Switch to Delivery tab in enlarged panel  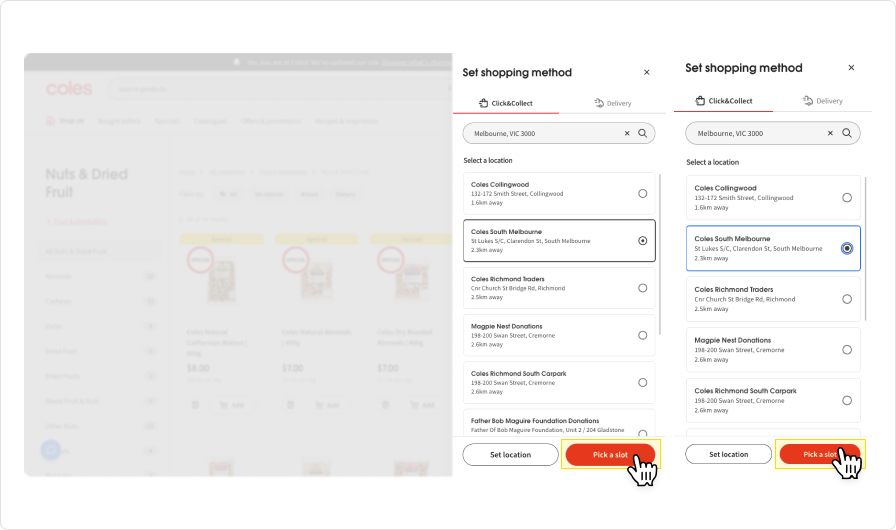click(823, 101)
